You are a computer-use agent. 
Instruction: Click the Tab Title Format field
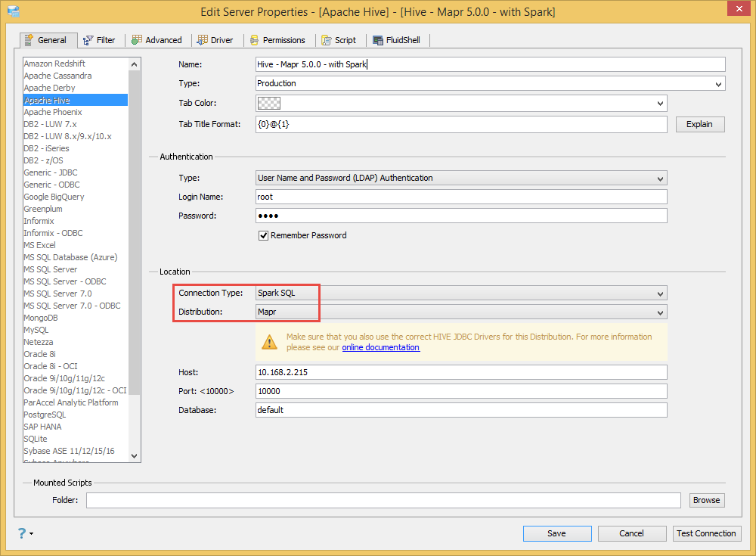(x=461, y=124)
